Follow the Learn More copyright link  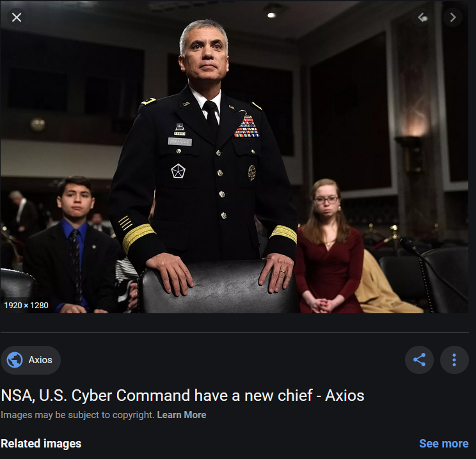click(x=182, y=415)
